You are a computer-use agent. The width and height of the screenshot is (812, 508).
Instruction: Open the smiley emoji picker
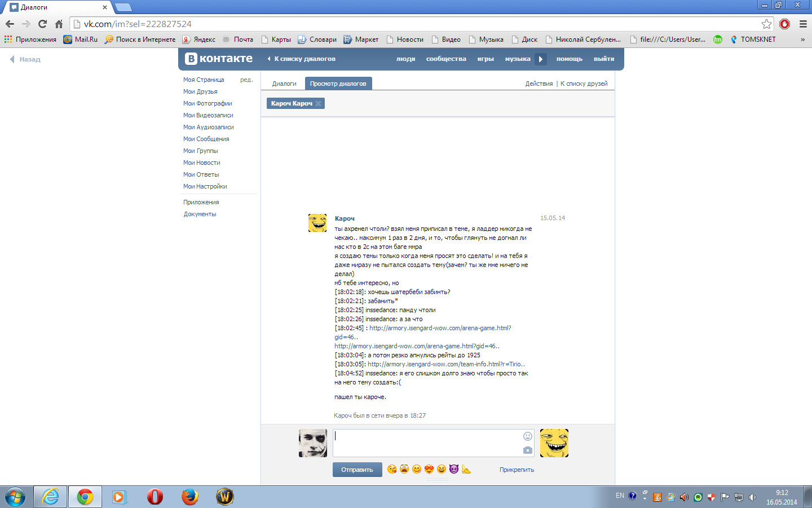528,436
